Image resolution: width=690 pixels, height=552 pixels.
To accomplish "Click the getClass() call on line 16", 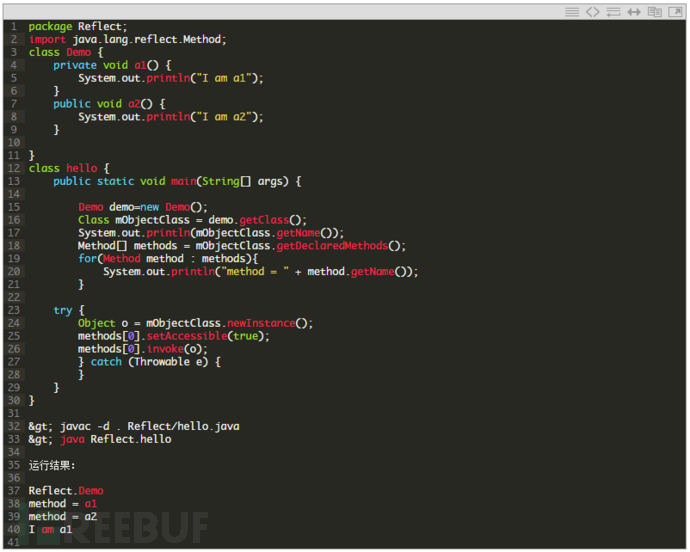I will click(273, 220).
